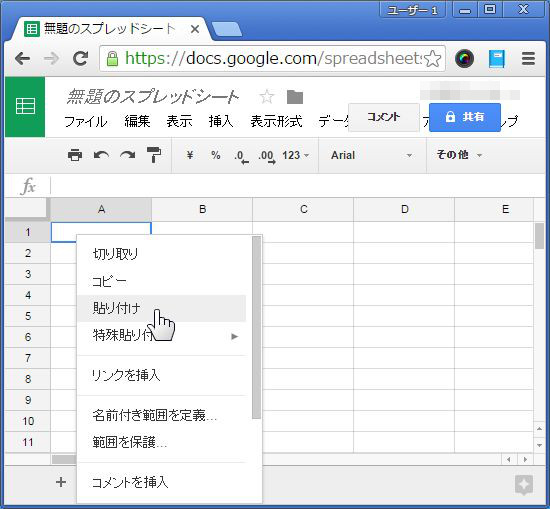Close the spreadsheet browser tab

pos(195,29)
